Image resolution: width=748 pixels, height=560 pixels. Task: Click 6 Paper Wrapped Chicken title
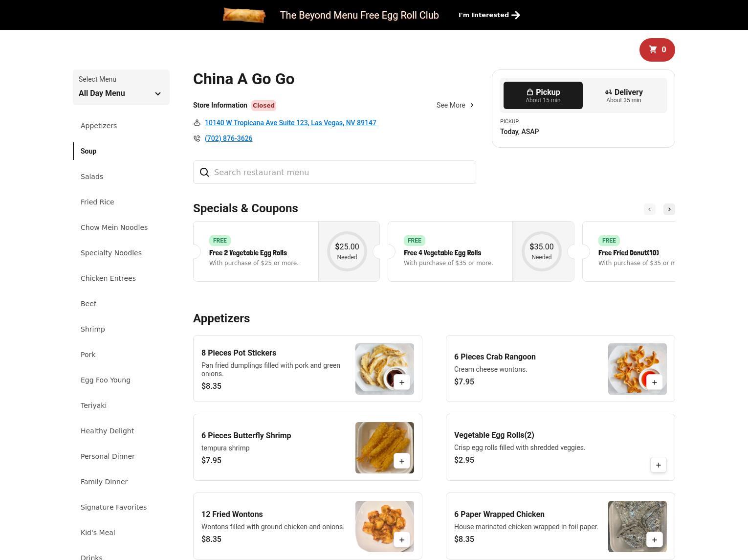[x=499, y=515]
